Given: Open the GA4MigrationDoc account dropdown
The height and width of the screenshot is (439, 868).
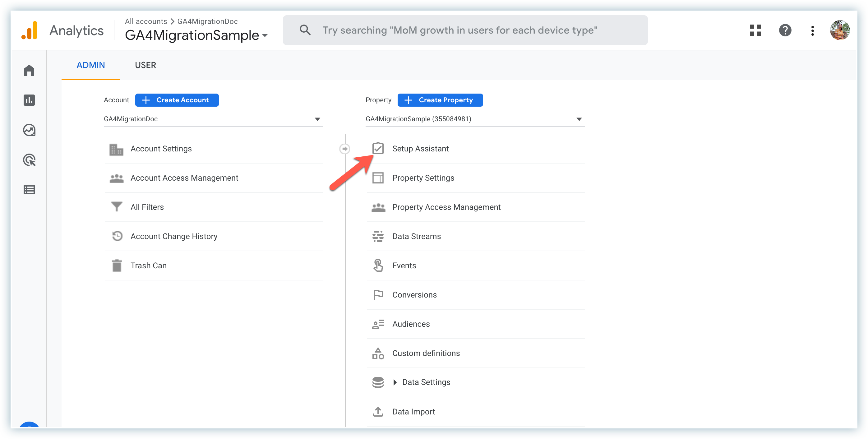Looking at the screenshot, I should 213,119.
